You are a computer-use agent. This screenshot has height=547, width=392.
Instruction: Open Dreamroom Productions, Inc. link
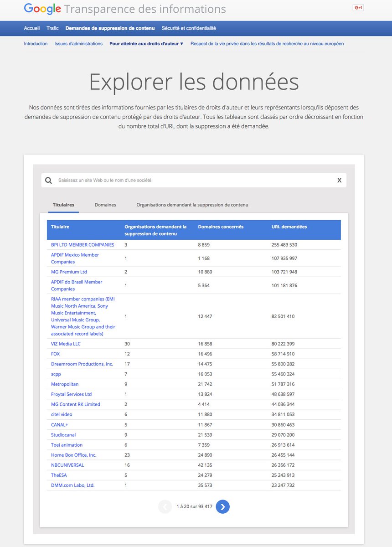pyautogui.click(x=82, y=364)
